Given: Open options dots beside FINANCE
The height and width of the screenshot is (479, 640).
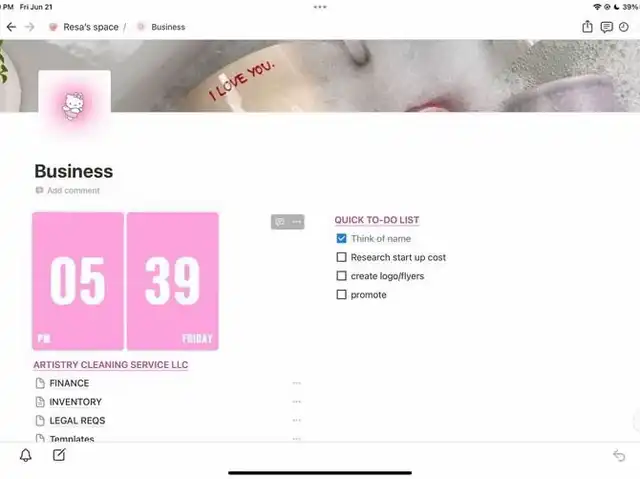Looking at the screenshot, I should (297, 383).
